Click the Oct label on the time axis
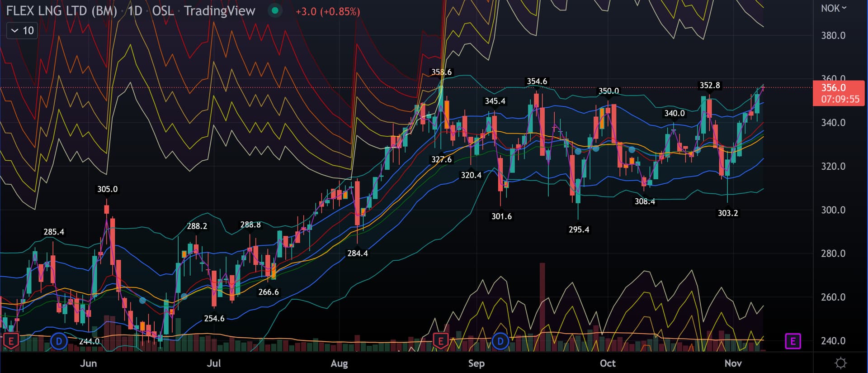Viewport: 868px width, 373px height. point(607,363)
